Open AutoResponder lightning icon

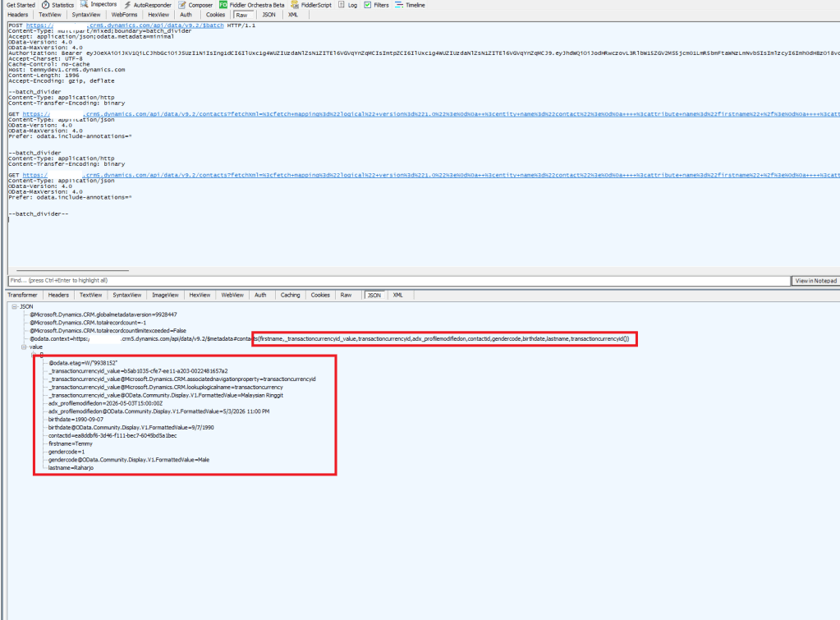127,5
